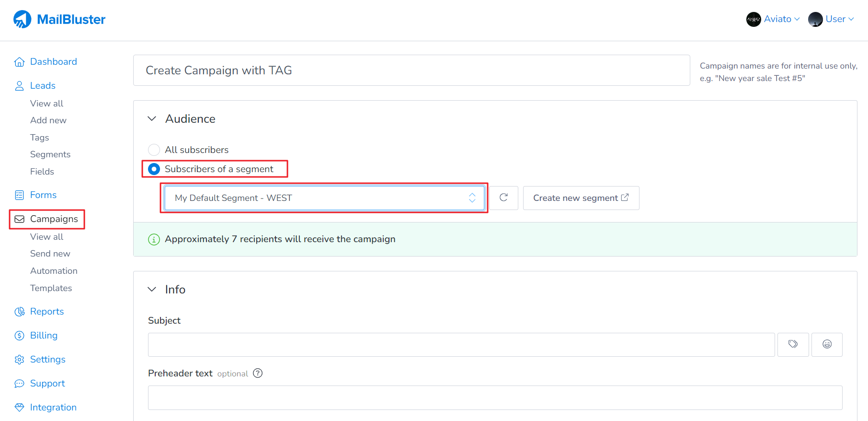
Task: Collapse the Info section chevron
Action: pos(152,289)
